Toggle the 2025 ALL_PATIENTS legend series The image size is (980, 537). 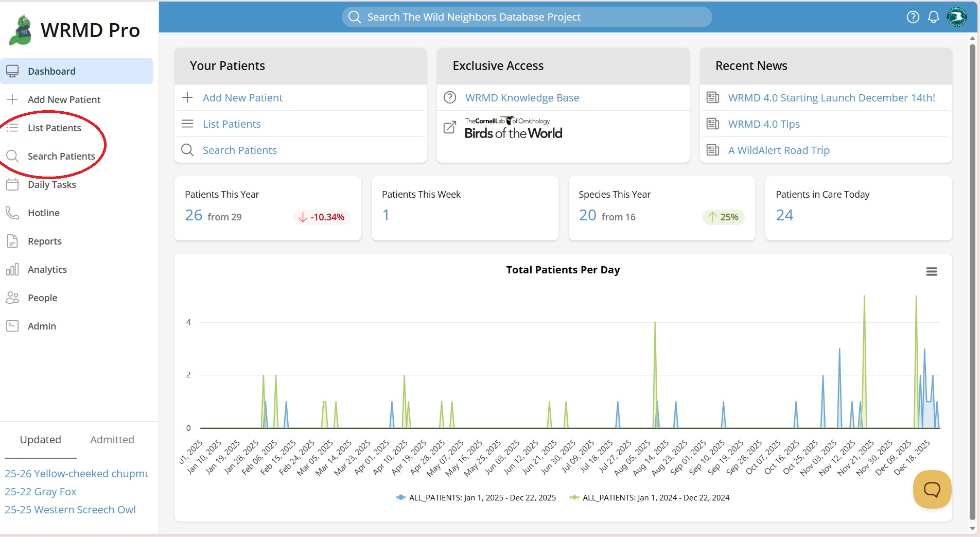pos(476,497)
